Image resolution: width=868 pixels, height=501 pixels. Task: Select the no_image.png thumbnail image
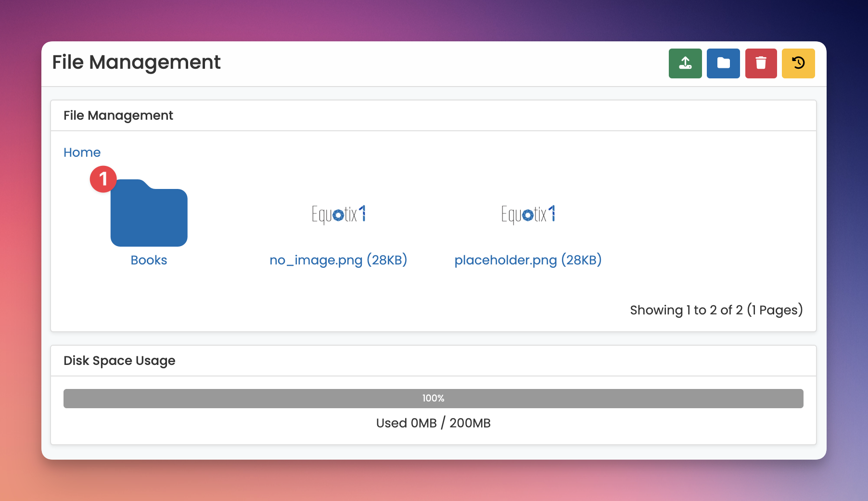pyautogui.click(x=338, y=214)
